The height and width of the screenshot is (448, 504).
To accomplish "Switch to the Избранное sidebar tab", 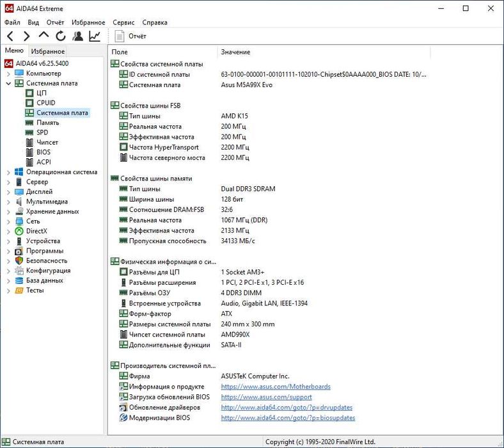I will click(x=48, y=51).
